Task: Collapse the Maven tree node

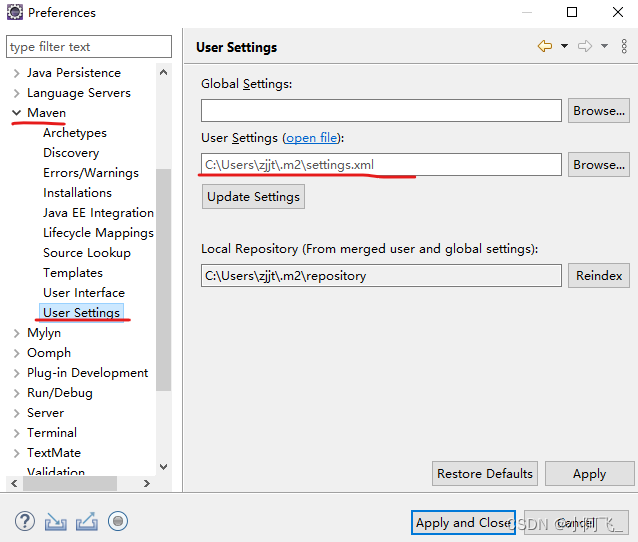Action: 16,113
